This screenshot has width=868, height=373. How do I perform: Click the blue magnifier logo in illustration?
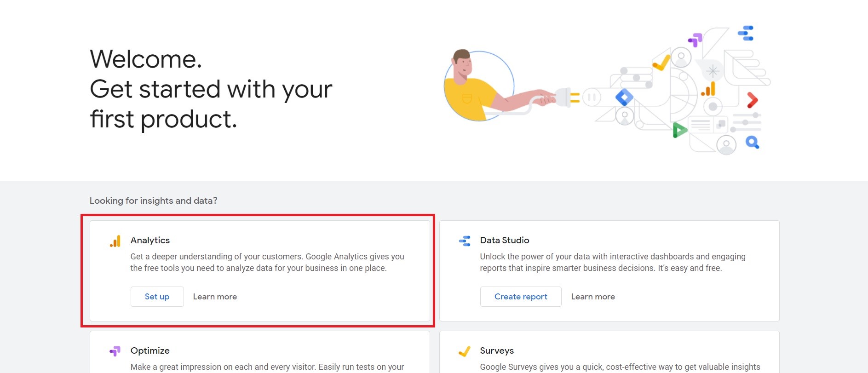pos(753,143)
